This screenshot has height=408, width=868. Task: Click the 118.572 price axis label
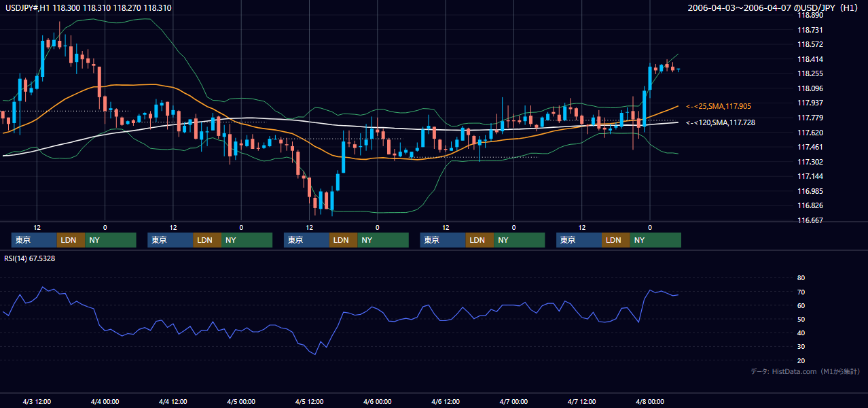810,44
